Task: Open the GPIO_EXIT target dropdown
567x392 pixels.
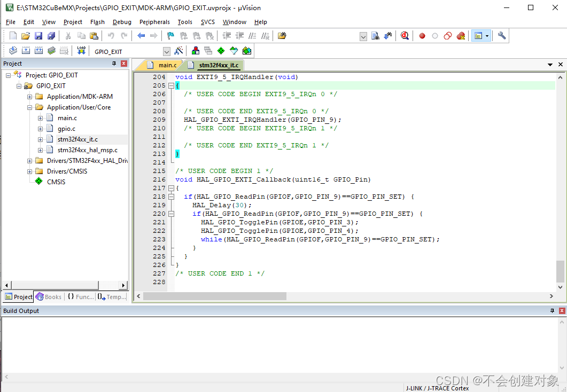Action: 166,51
